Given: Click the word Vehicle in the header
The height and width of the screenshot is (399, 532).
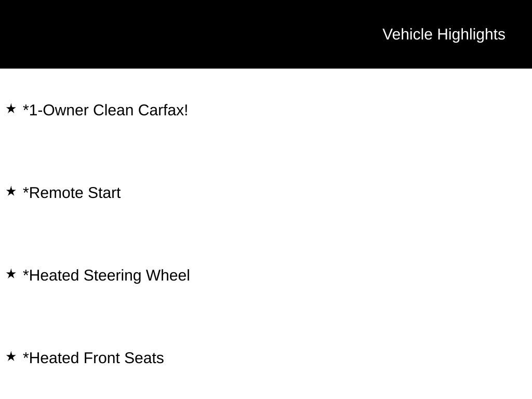Looking at the screenshot, I should click(x=407, y=34).
